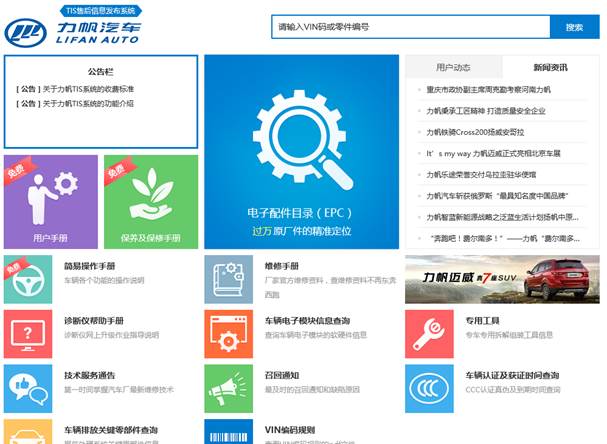The image size is (607, 444).
Task: Open the 用户手册 user manual tile
Action: (50, 202)
